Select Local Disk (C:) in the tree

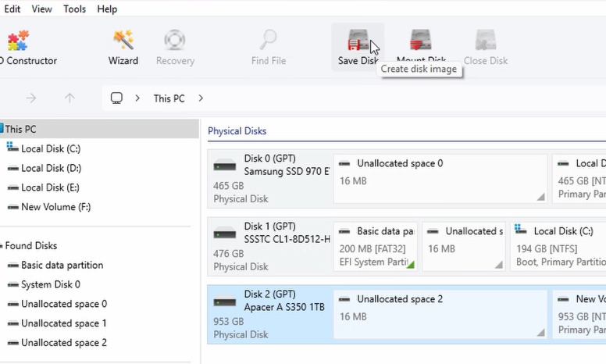[51, 148]
